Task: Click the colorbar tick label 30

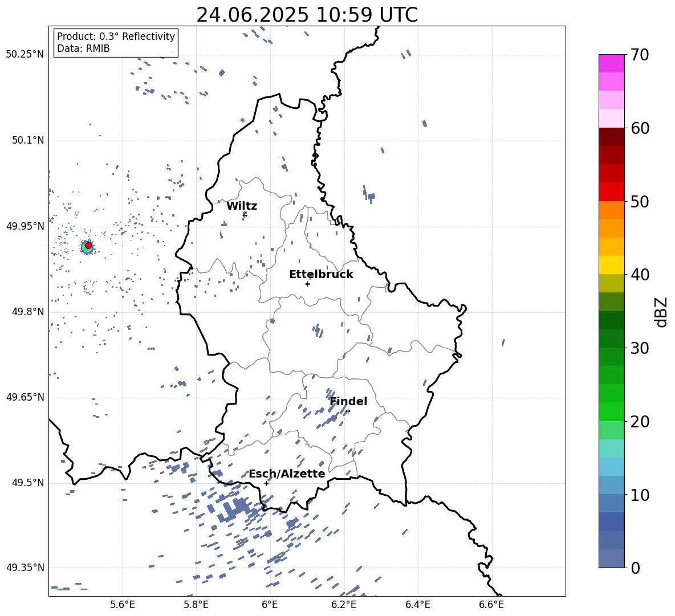Action: pos(640,348)
